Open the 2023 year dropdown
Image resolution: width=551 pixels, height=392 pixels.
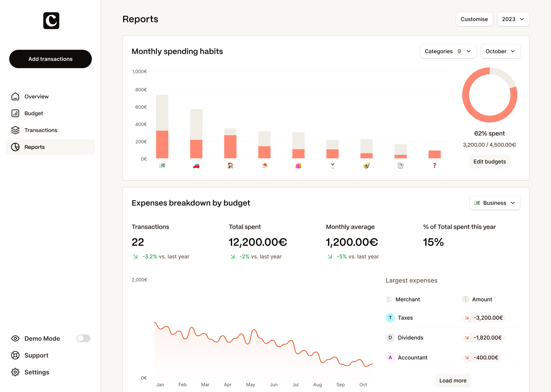(x=513, y=19)
